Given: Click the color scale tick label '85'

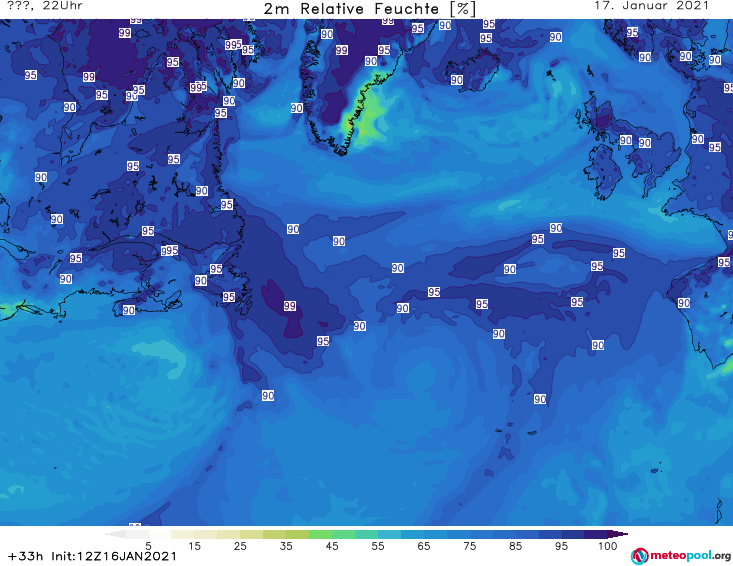Looking at the screenshot, I should click(515, 546).
